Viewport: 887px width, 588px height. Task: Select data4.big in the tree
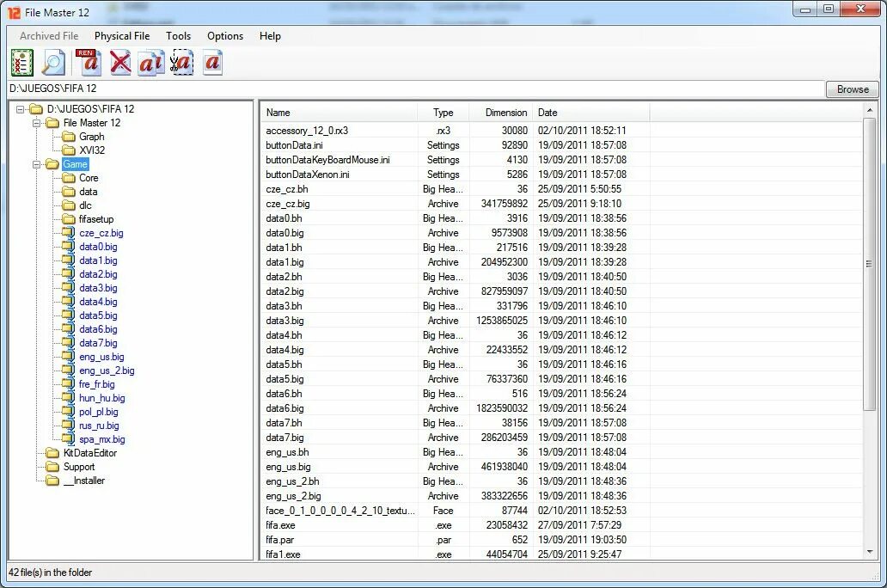[99, 302]
